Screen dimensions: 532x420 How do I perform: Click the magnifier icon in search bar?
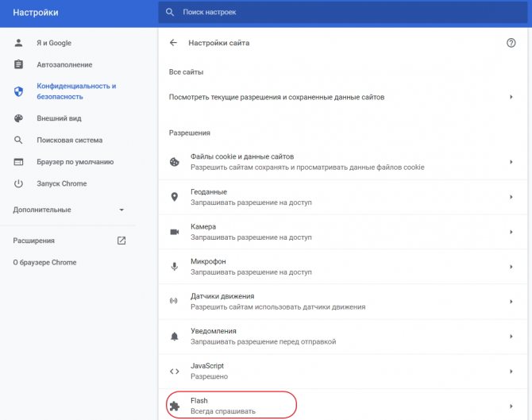tap(170, 13)
